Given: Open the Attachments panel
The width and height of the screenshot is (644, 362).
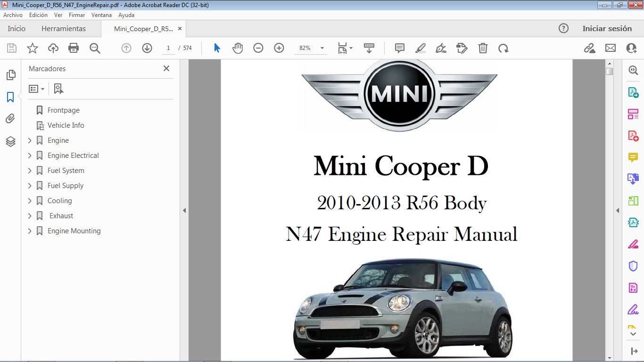Looking at the screenshot, I should pos(10,119).
